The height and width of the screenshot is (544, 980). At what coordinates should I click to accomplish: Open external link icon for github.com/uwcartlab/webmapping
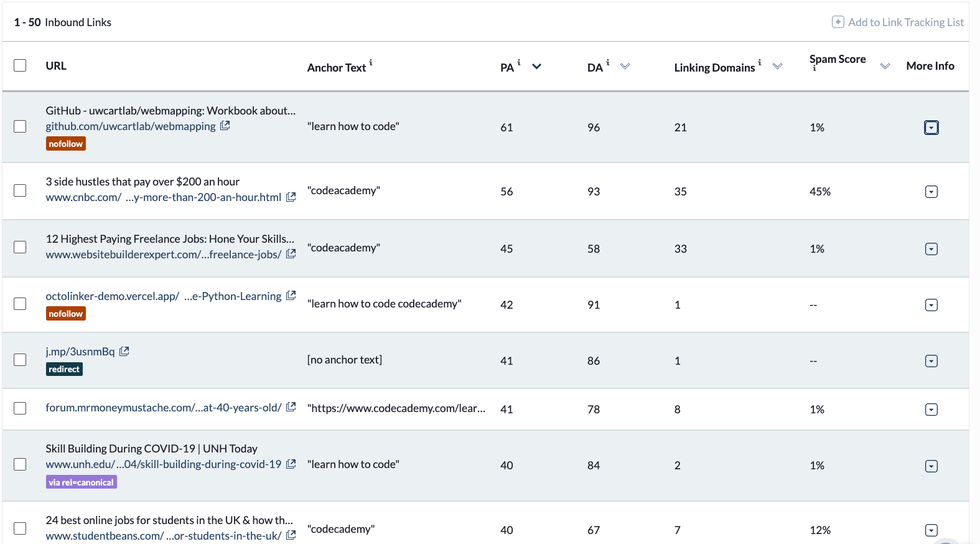pos(225,126)
